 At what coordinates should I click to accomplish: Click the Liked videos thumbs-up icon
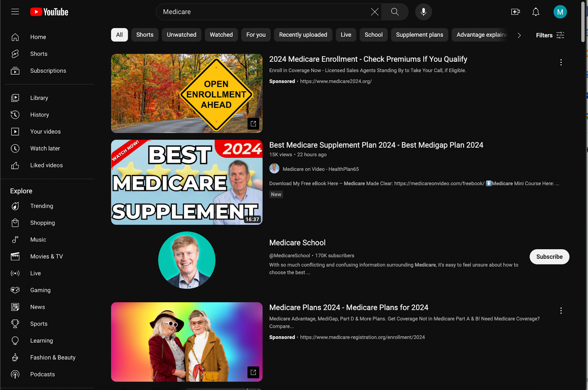pyautogui.click(x=15, y=165)
